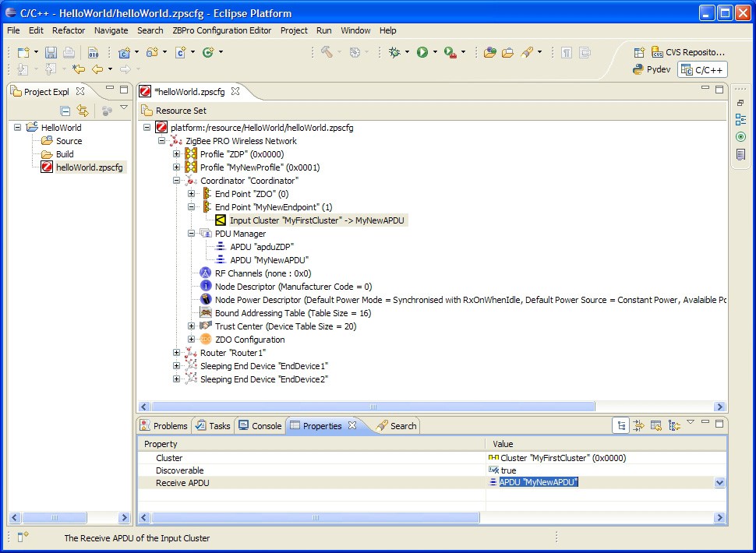The width and height of the screenshot is (756, 553).
Task: Click the Build hammer icon
Action: pos(327,52)
